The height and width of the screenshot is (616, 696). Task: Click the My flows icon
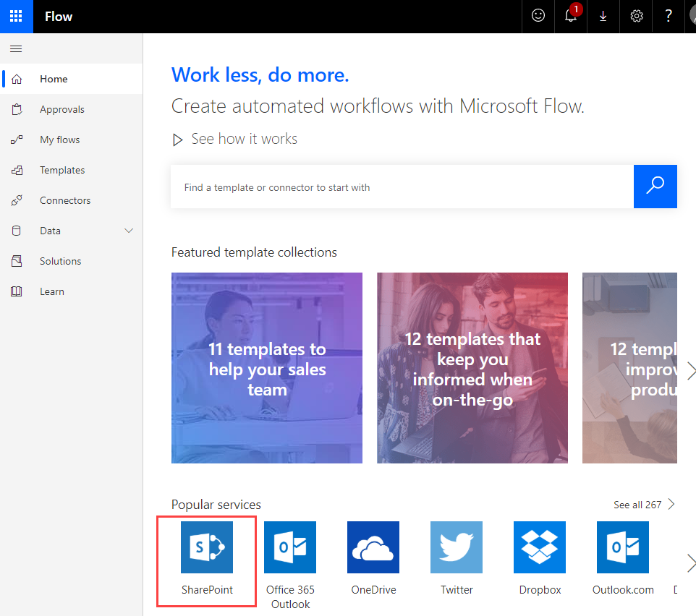tap(17, 140)
